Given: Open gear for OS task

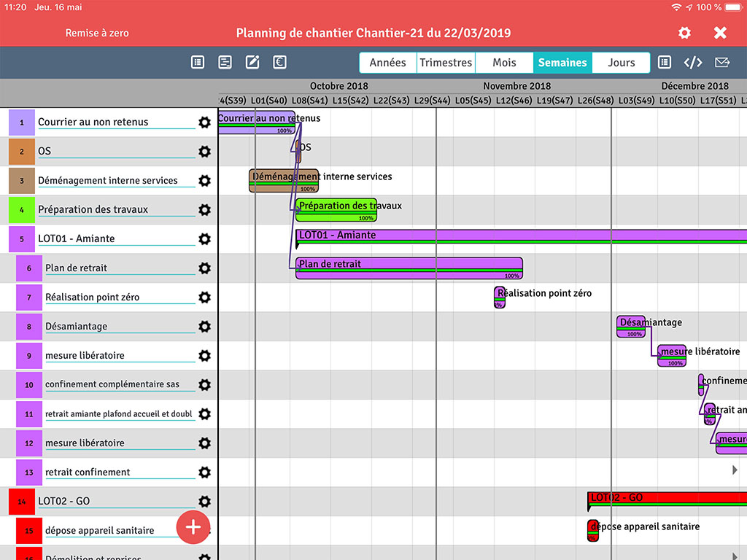Looking at the screenshot, I should coord(205,152).
